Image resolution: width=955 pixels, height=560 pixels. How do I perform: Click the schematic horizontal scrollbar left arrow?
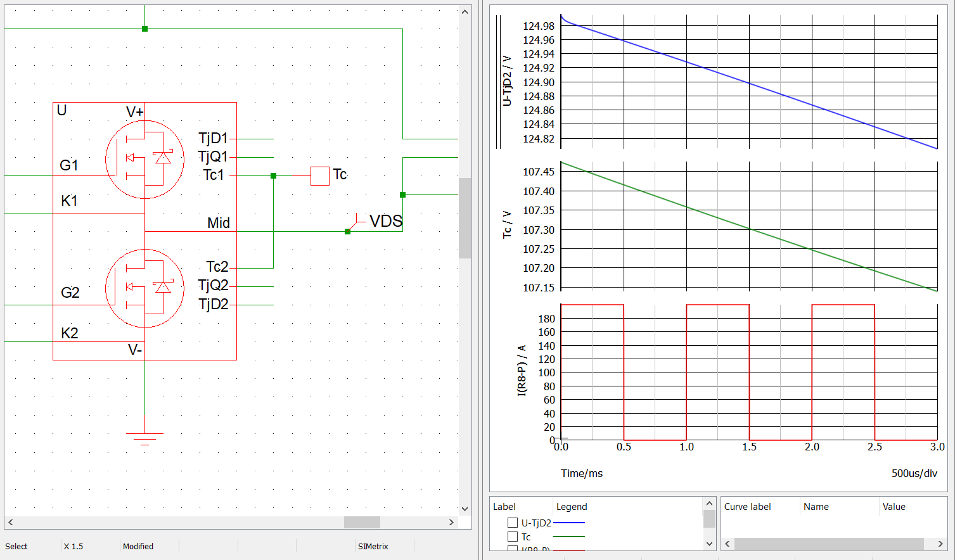pyautogui.click(x=11, y=523)
